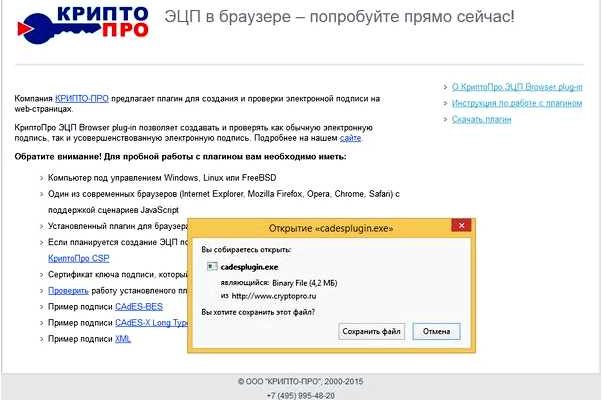The width and height of the screenshot is (602, 400).
Task: Click Binary File (4,2 МБ) text
Action: (x=304, y=283)
